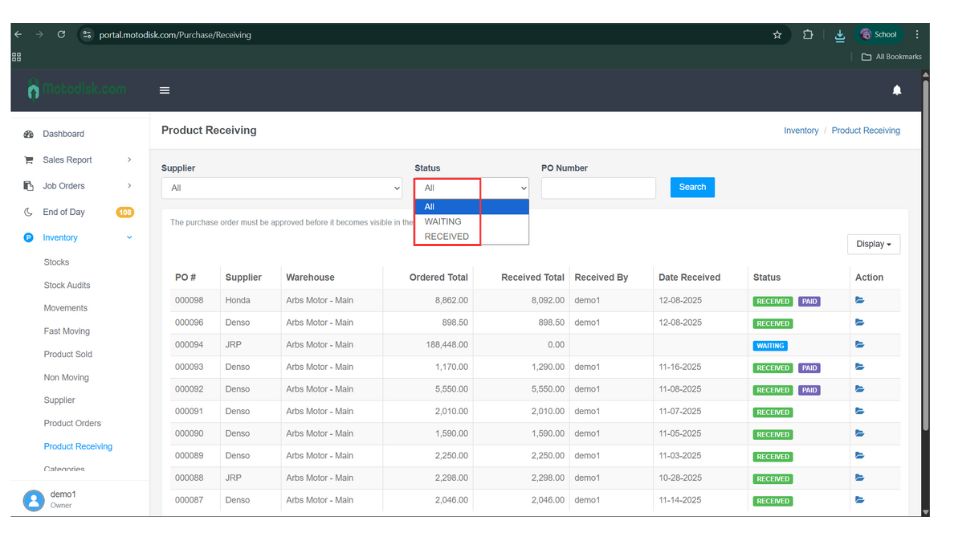Open folder icon for PO 000098
The width and height of the screenshot is (960, 540).
[859, 300]
